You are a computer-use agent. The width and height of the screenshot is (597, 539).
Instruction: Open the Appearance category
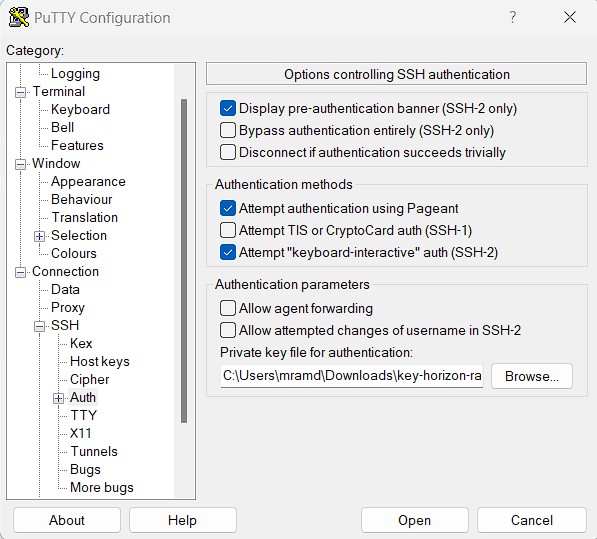click(x=88, y=182)
